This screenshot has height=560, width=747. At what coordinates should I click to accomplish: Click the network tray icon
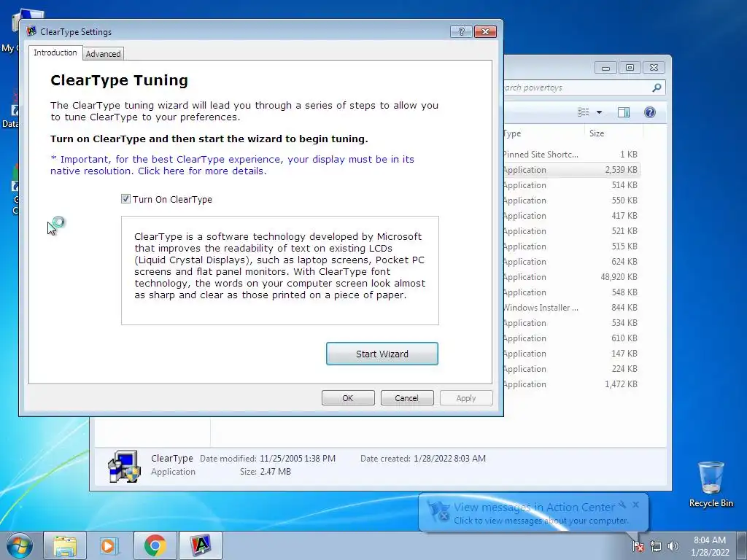pyautogui.click(x=656, y=546)
